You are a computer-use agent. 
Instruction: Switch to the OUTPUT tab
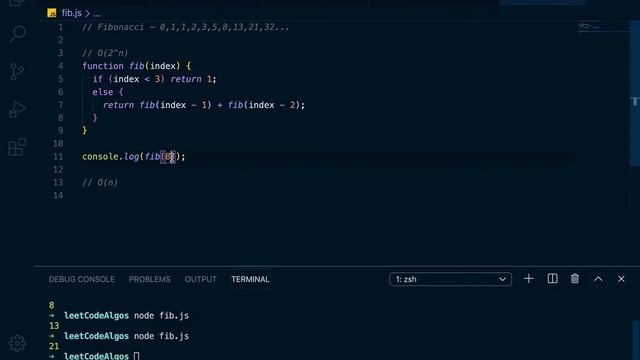coord(200,279)
